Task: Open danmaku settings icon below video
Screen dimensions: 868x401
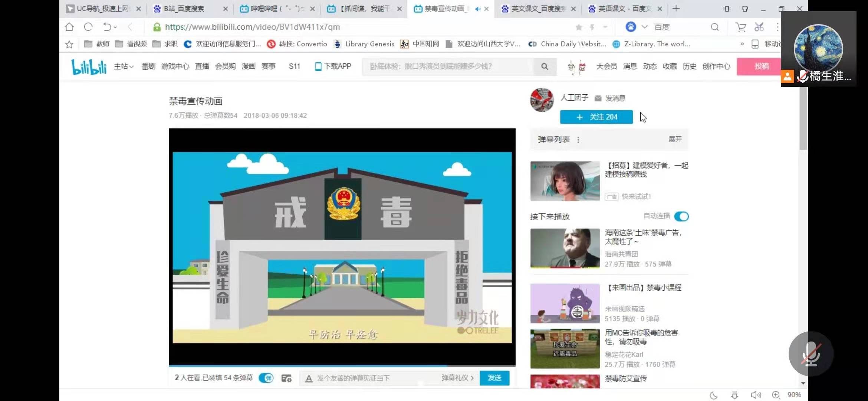Action: (286, 378)
